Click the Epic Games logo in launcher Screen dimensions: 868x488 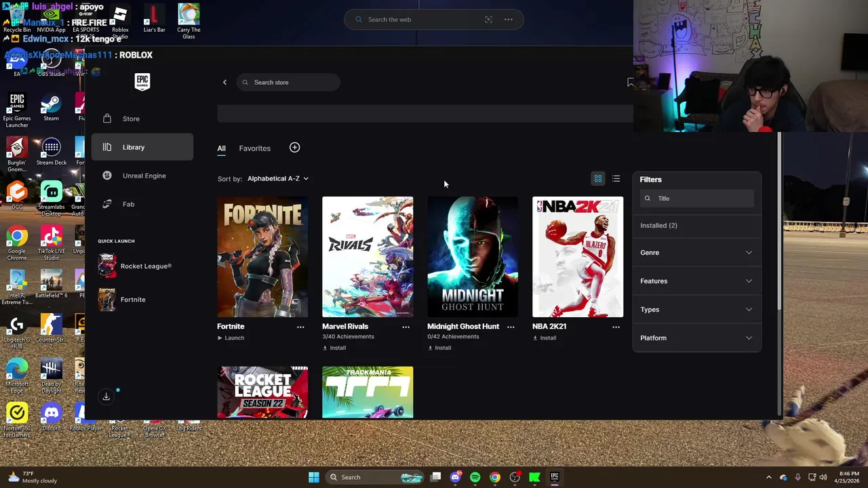coord(142,81)
